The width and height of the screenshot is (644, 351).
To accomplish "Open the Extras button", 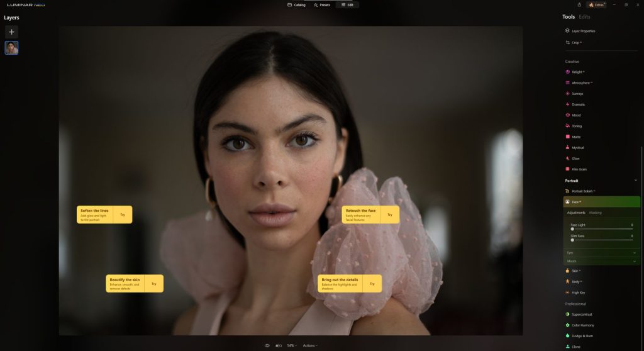I will point(597,5).
